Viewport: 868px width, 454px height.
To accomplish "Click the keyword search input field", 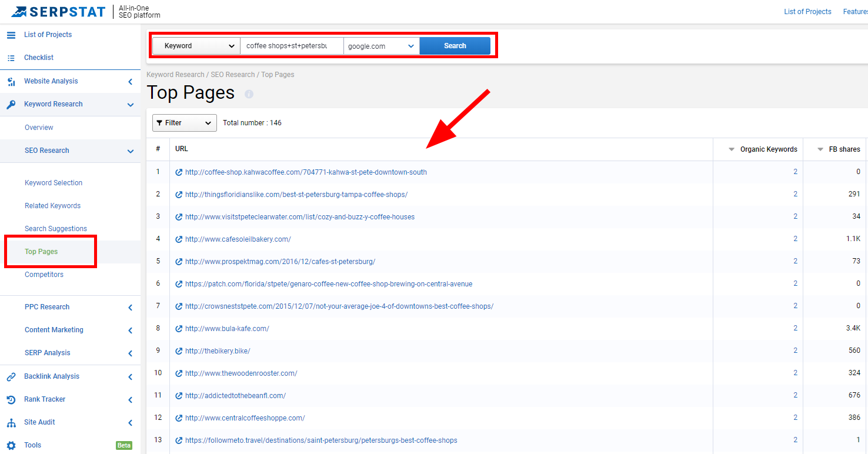I will (x=291, y=46).
